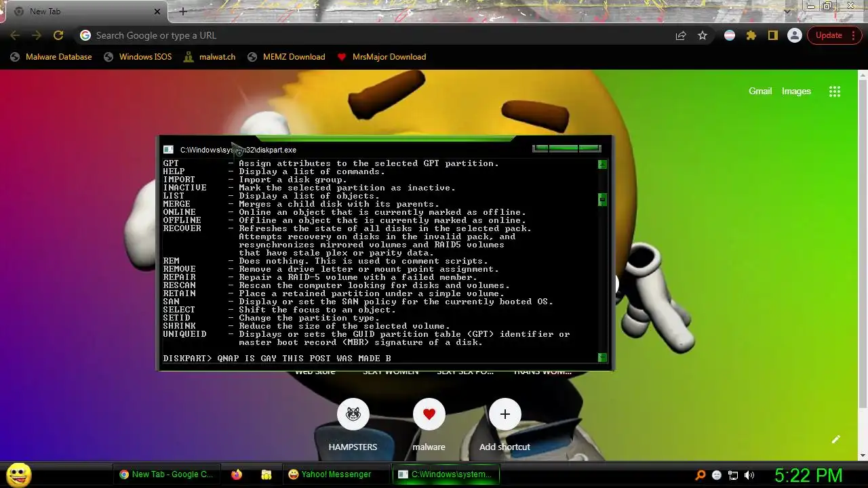868x488 pixels.
Task: Launch Firefox from the taskbar
Action: tap(236, 474)
